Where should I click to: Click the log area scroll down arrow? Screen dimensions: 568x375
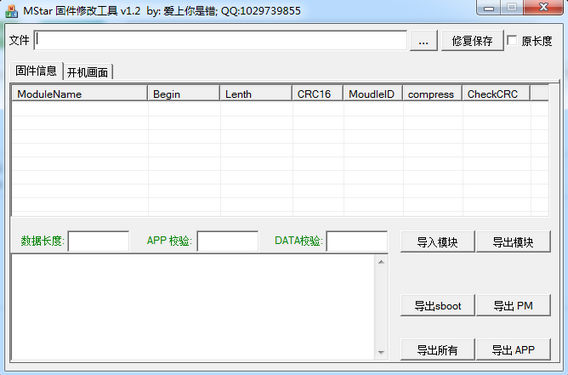pos(381,352)
